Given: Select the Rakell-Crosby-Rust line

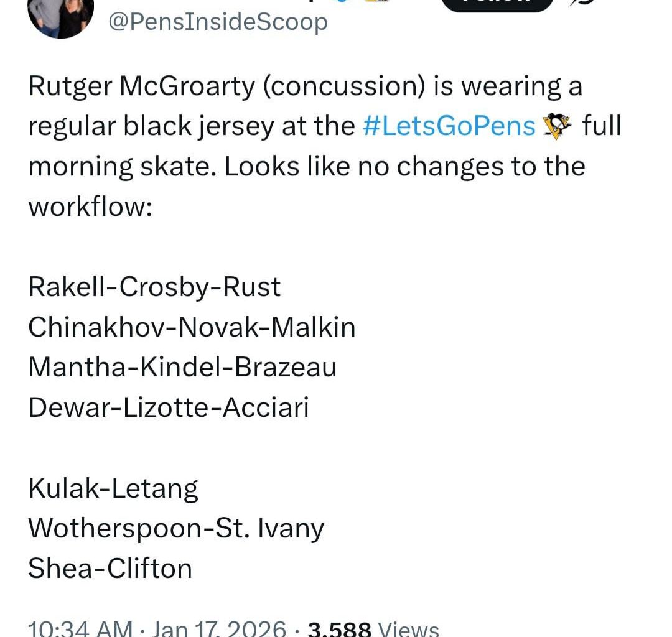Looking at the screenshot, I should point(154,287).
